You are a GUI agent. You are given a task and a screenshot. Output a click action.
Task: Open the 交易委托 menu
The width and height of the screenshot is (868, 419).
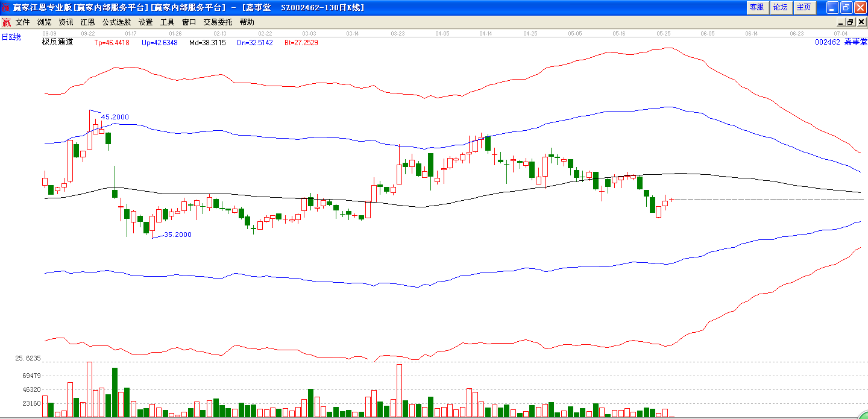(218, 22)
